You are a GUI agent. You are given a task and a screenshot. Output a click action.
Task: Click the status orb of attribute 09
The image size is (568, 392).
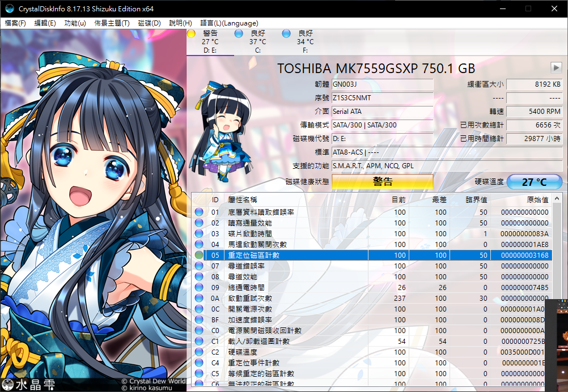point(199,287)
